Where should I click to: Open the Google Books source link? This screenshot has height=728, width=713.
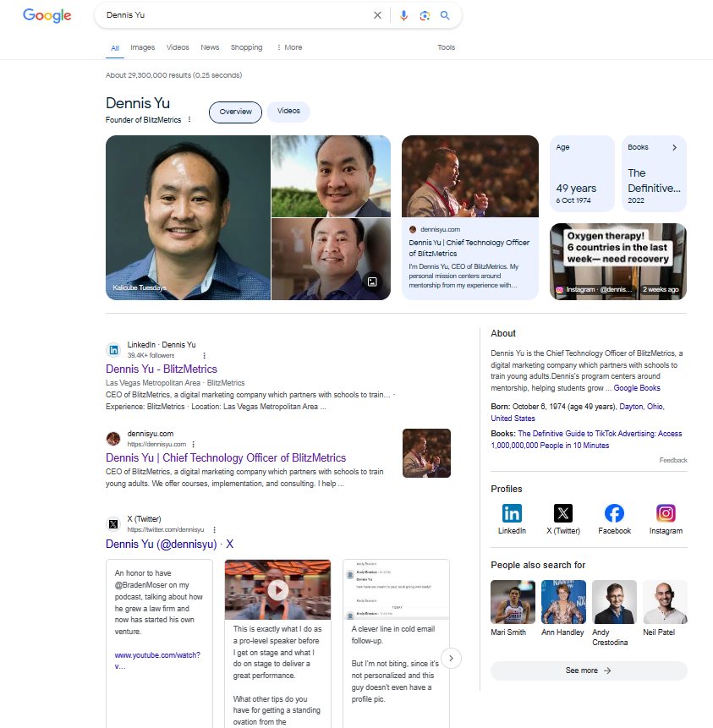[x=637, y=388]
